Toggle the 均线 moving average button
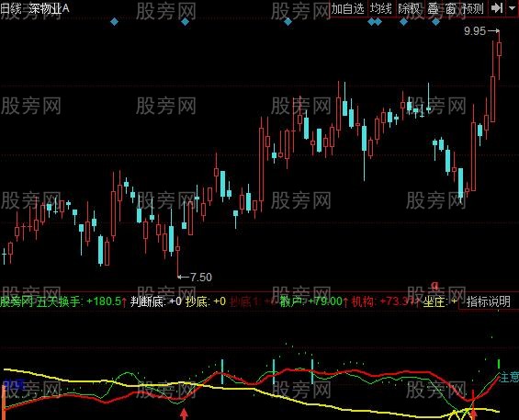The width and height of the screenshot is (519, 420). click(381, 8)
